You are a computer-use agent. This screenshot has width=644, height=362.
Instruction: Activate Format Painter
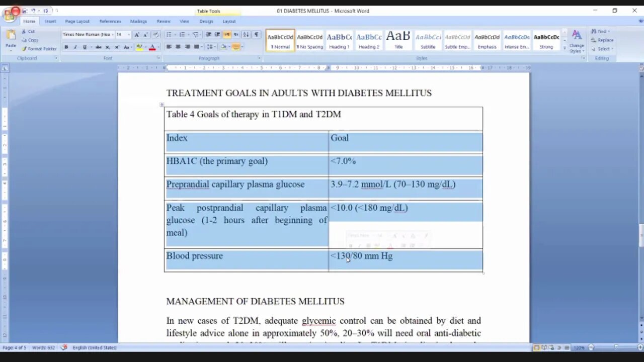coord(39,49)
